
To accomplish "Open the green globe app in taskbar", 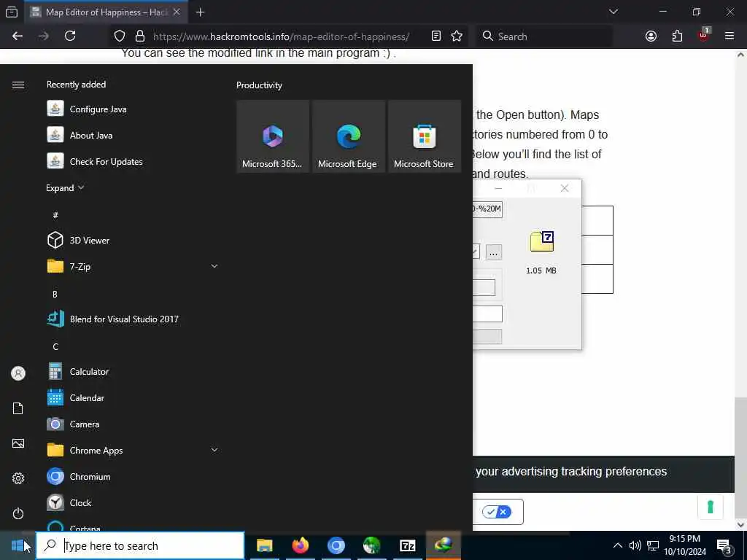I will click(x=371, y=545).
